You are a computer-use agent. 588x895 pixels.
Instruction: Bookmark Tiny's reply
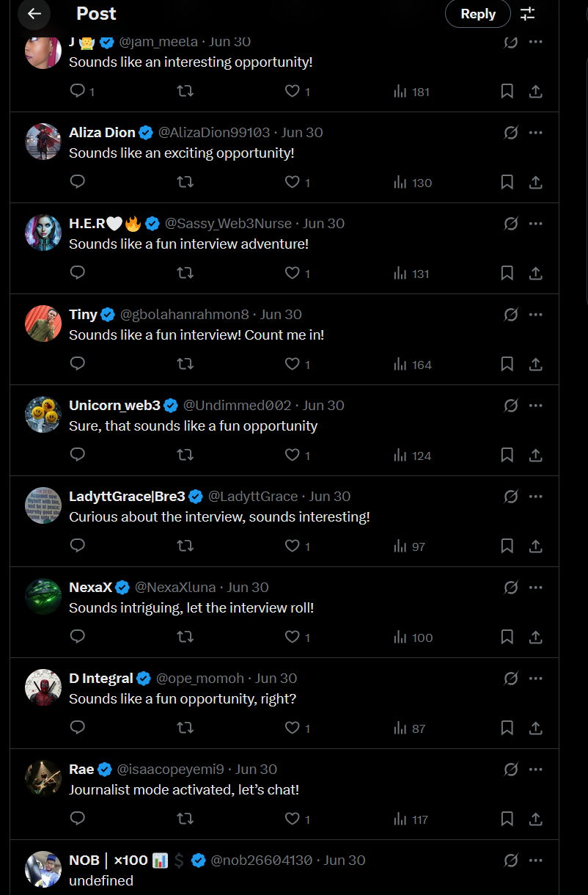pos(507,364)
